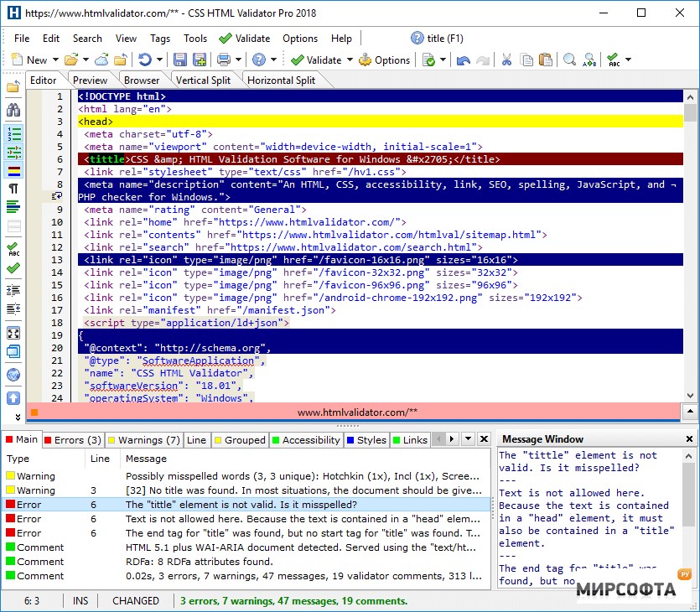Screen dimensions: 700x612
Task: Click the sidebar outdent icon
Action: [13, 309]
